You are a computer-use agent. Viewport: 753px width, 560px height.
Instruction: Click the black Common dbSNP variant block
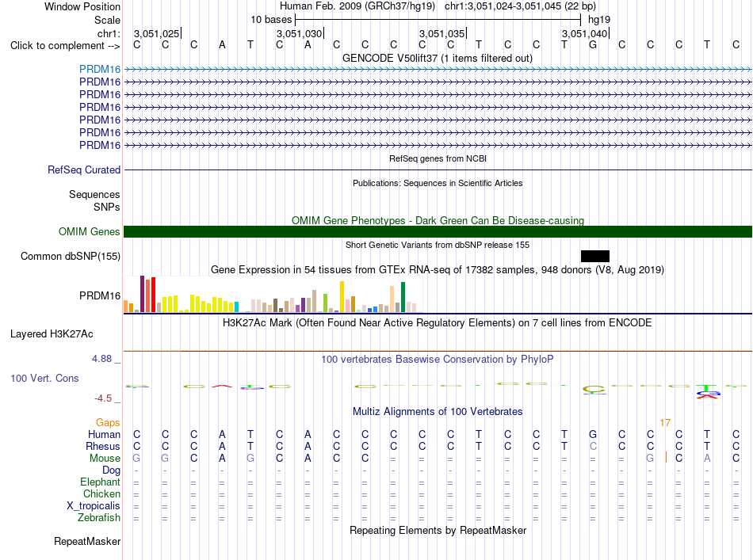pyautogui.click(x=595, y=257)
